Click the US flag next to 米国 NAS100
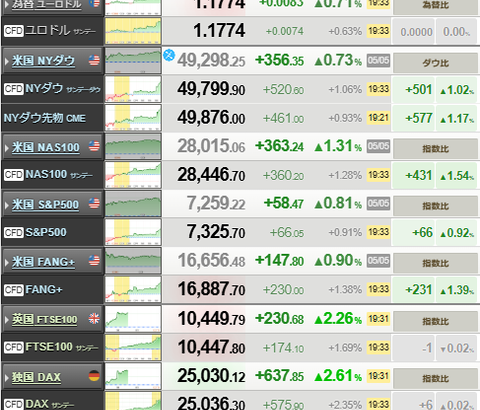Screen dimensions: 480x410 (94, 146)
